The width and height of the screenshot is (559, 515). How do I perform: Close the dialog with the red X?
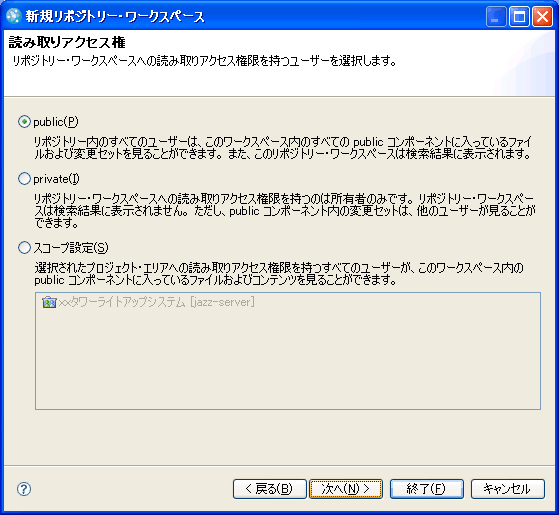coord(542,16)
